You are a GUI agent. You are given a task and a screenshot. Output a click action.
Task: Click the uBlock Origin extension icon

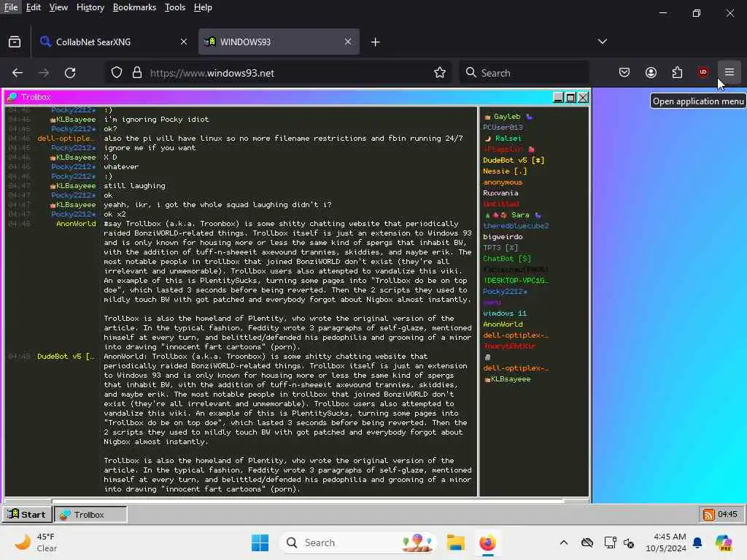703,72
